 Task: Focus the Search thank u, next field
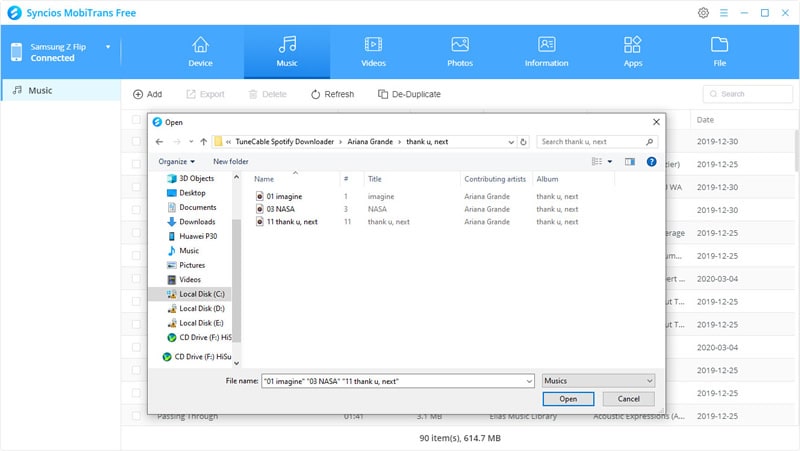click(591, 142)
